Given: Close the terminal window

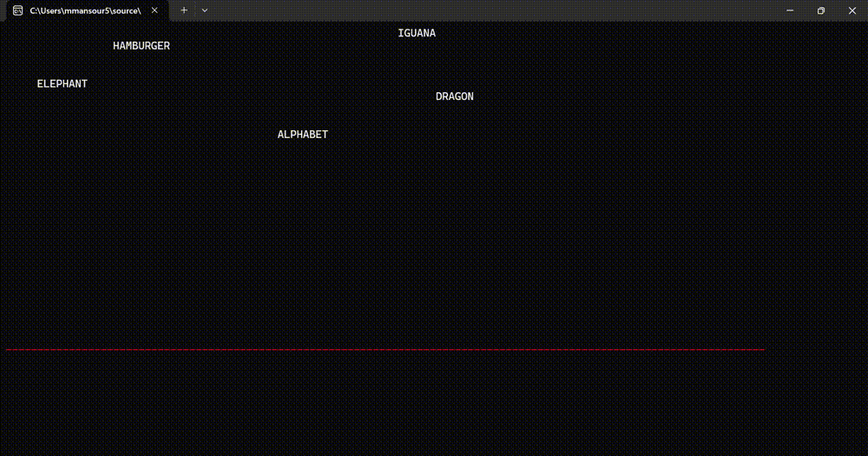Looking at the screenshot, I should pyautogui.click(x=852, y=10).
